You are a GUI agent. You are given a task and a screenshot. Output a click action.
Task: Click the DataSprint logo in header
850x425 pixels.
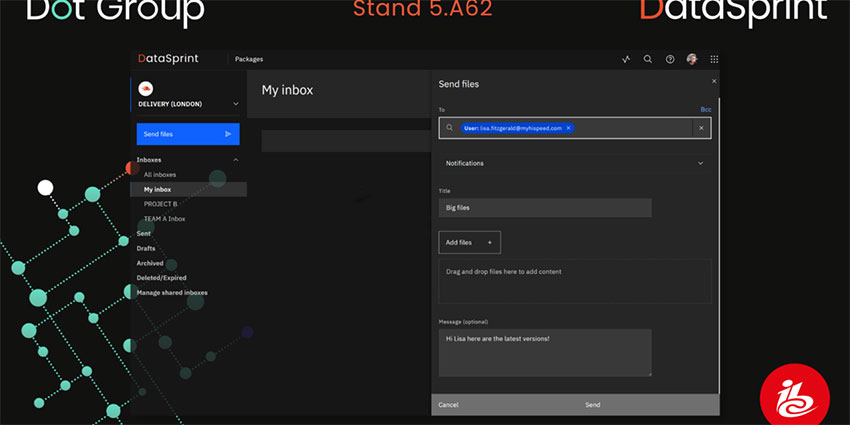[x=168, y=59]
